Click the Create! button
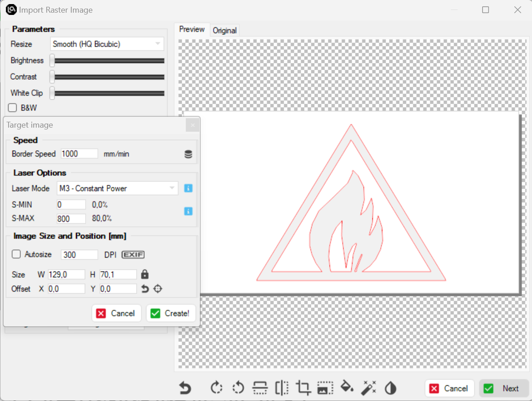The height and width of the screenshot is (401, 532). click(170, 313)
